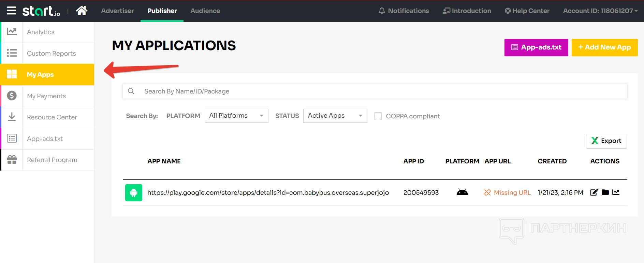Click the folder icon in Actions
This screenshot has width=644, height=263.
(x=605, y=192)
